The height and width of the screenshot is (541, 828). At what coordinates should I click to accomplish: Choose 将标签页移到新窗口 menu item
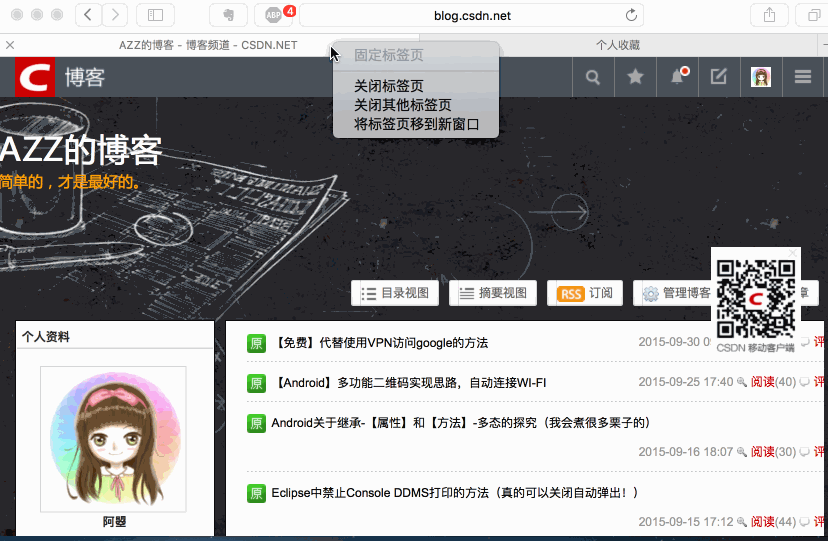click(416, 125)
